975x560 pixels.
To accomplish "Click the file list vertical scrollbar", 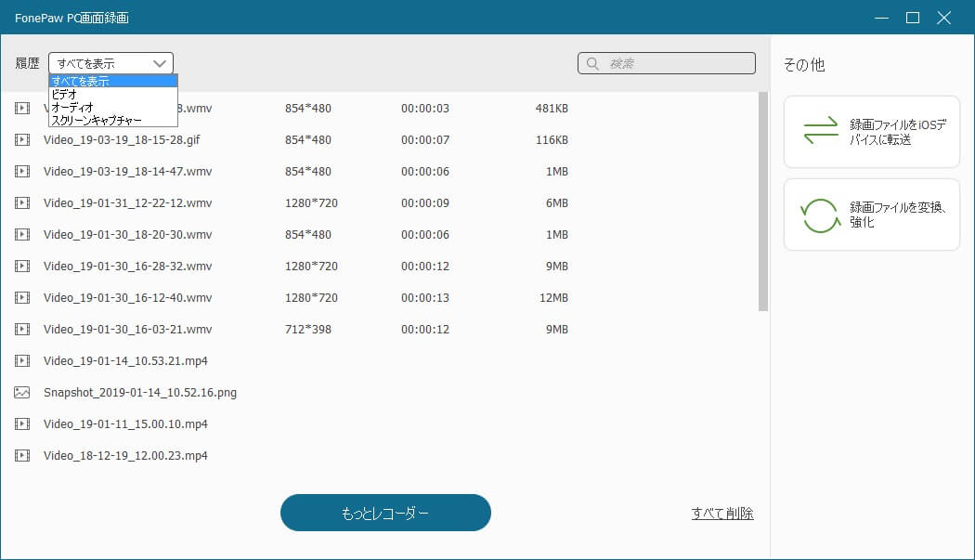I will pos(763,202).
